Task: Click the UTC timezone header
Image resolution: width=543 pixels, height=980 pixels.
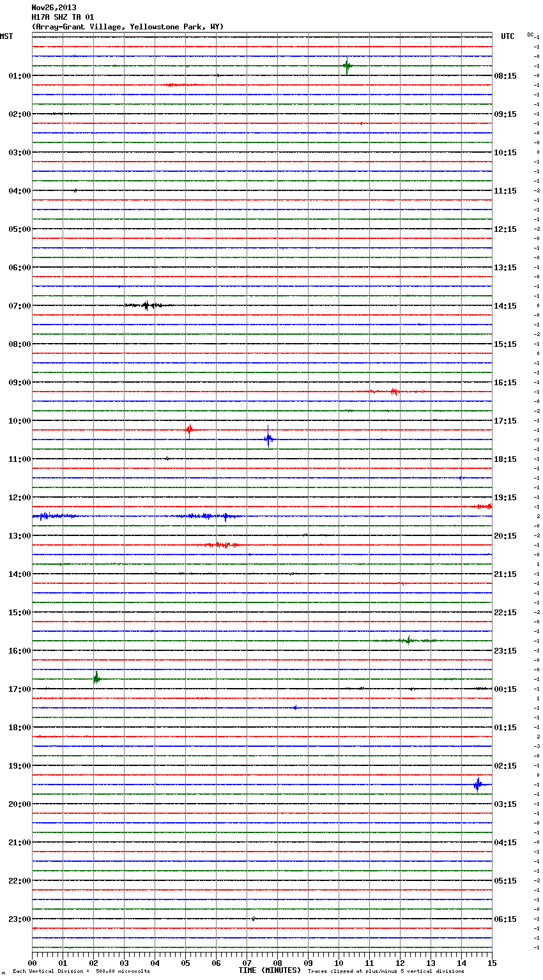Action: point(508,36)
